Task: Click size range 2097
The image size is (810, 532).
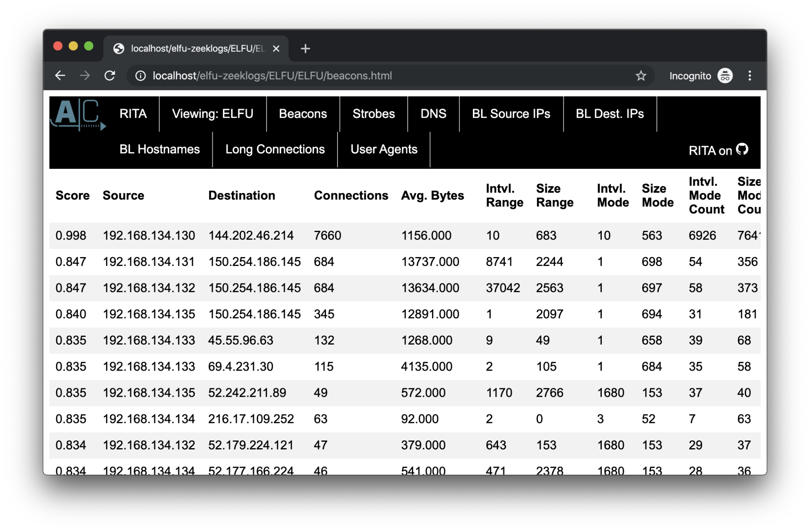Action: point(550,314)
